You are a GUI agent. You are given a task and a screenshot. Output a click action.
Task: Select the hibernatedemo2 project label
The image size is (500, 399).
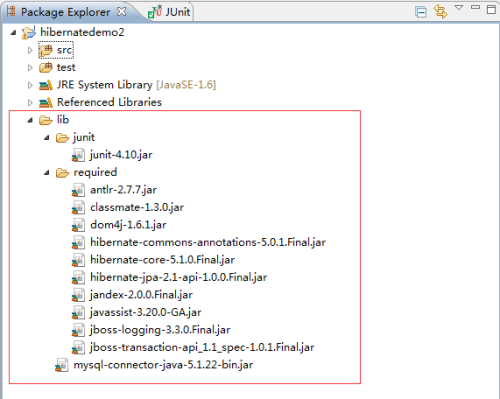click(82, 32)
